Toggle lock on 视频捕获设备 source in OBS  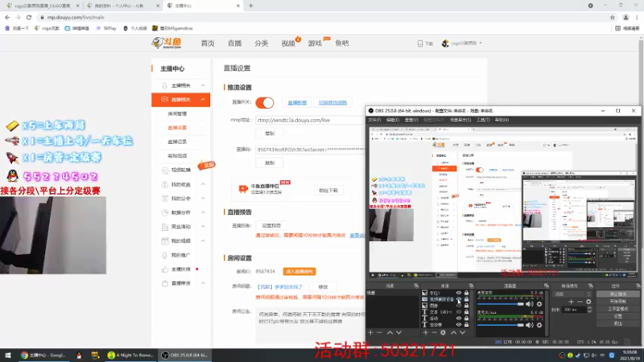466,299
